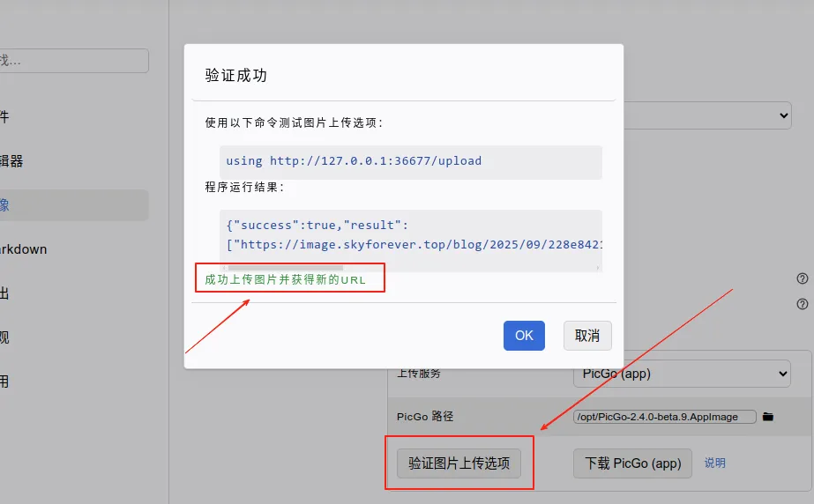Click the 程序运行结果 label
Viewport: 814px width, 504px height.
244,187
